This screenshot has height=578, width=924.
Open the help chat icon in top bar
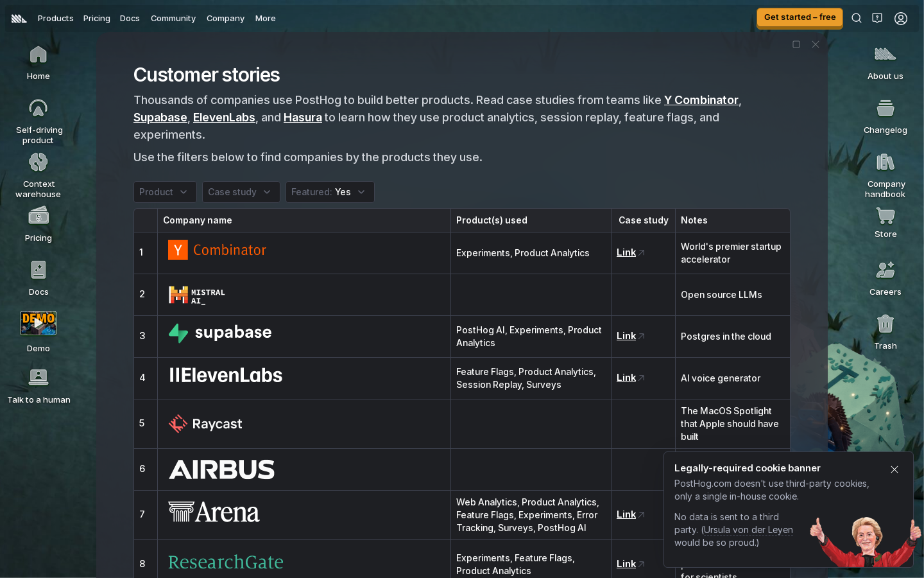click(877, 18)
